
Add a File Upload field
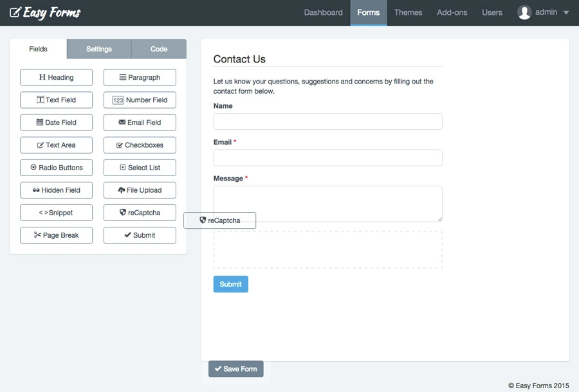[140, 190]
